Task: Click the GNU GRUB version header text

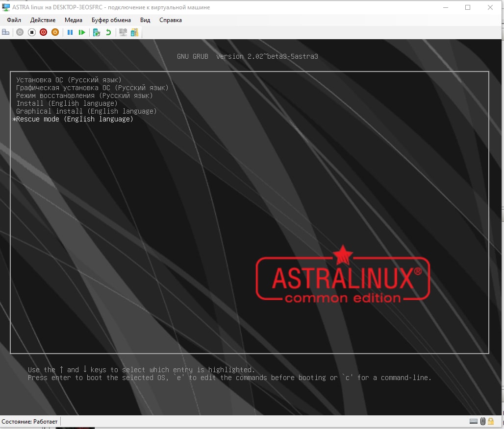Action: (248, 56)
